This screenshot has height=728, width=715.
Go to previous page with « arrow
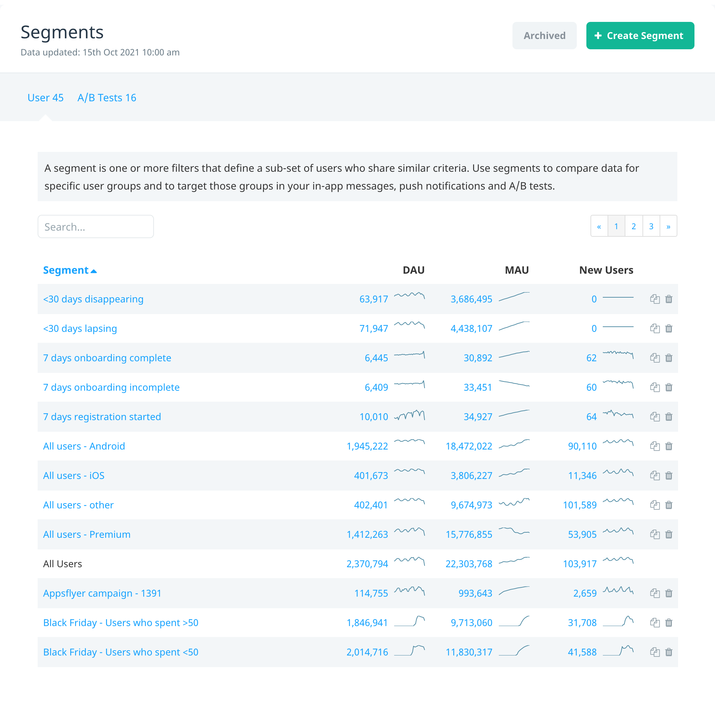pyautogui.click(x=599, y=226)
